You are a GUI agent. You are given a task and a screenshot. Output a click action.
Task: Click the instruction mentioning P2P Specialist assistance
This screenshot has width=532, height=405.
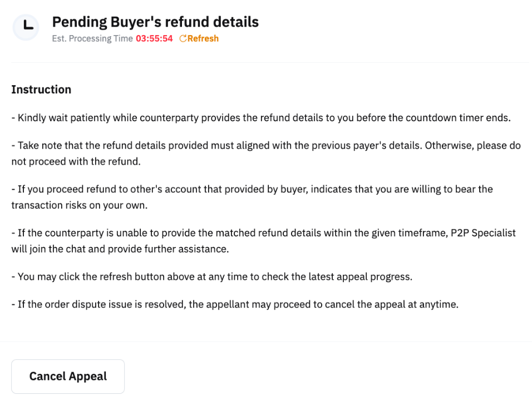click(x=263, y=240)
